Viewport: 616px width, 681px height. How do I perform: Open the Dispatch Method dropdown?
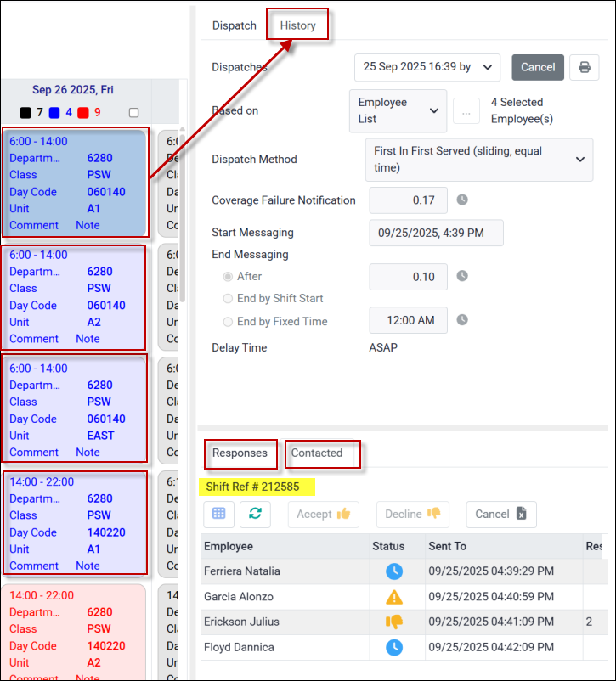478,160
